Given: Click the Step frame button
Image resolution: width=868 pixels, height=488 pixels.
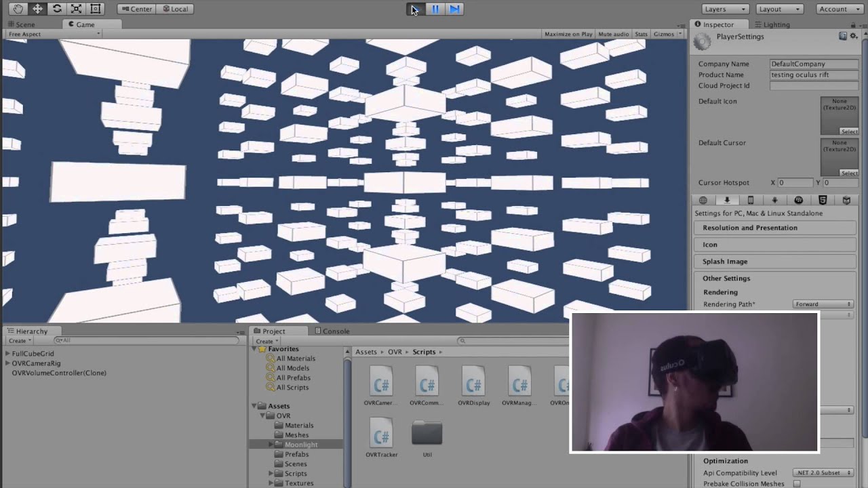Looking at the screenshot, I should pyautogui.click(x=454, y=9).
